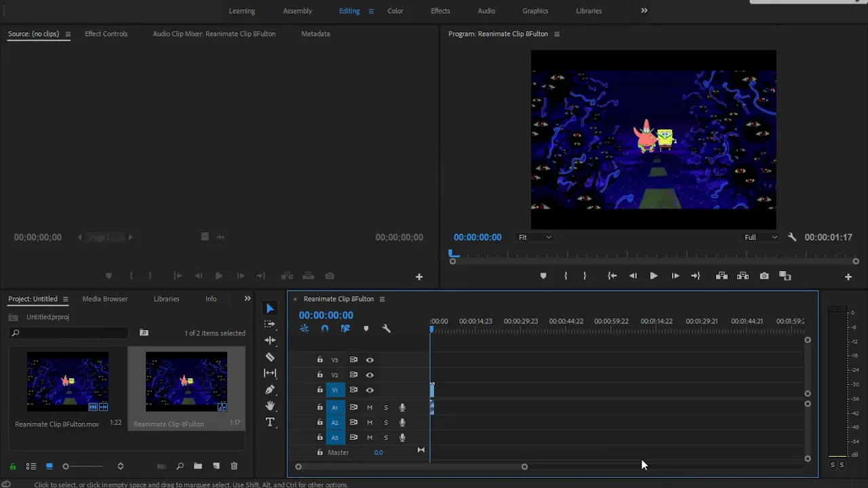Delete selected project item with trash
Viewport: 868px width, 488px height.
point(234,466)
